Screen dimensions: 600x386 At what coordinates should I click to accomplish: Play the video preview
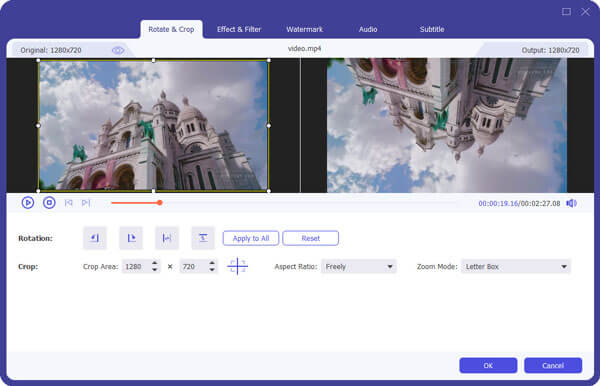(28, 203)
